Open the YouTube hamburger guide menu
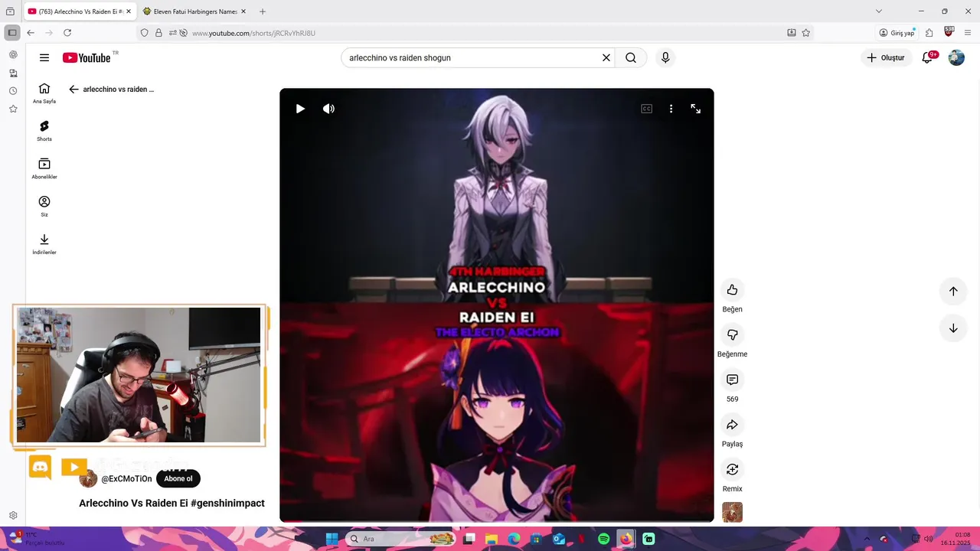The image size is (980, 551). pos(44,57)
